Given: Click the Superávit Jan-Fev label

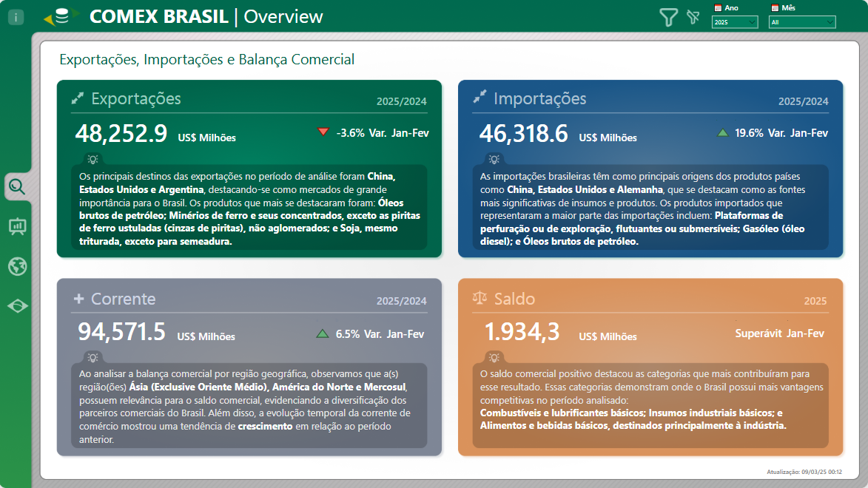Looking at the screenshot, I should pyautogui.click(x=779, y=333).
